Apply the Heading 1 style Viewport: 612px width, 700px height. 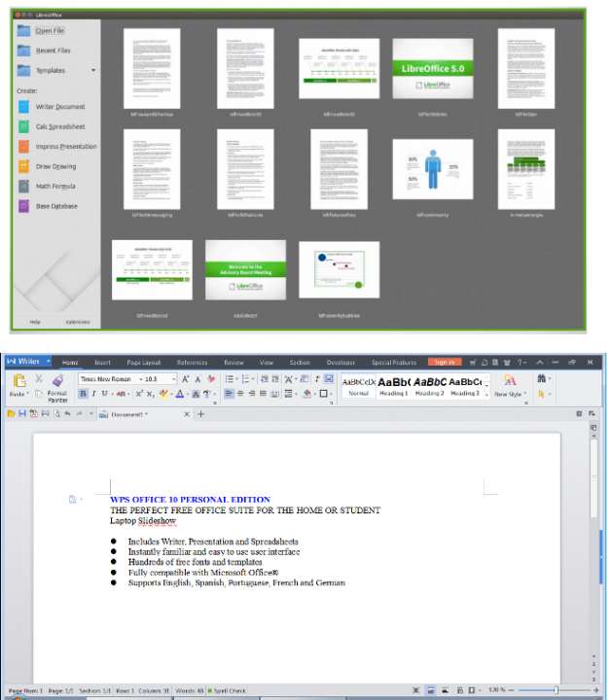coord(393,386)
